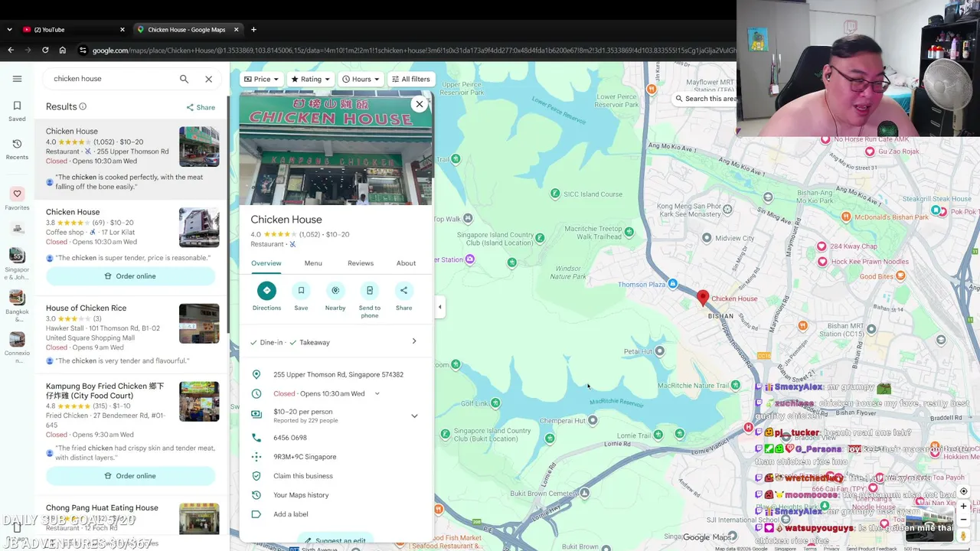This screenshot has width=980, height=551.
Task: Switch to the Reviews tab
Action: pyautogui.click(x=361, y=263)
